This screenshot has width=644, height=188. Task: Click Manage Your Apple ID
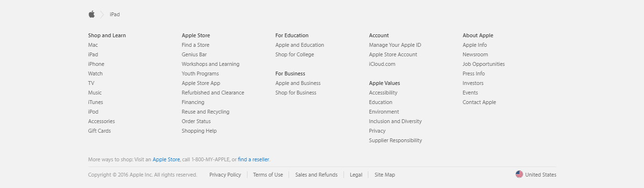pyautogui.click(x=395, y=45)
